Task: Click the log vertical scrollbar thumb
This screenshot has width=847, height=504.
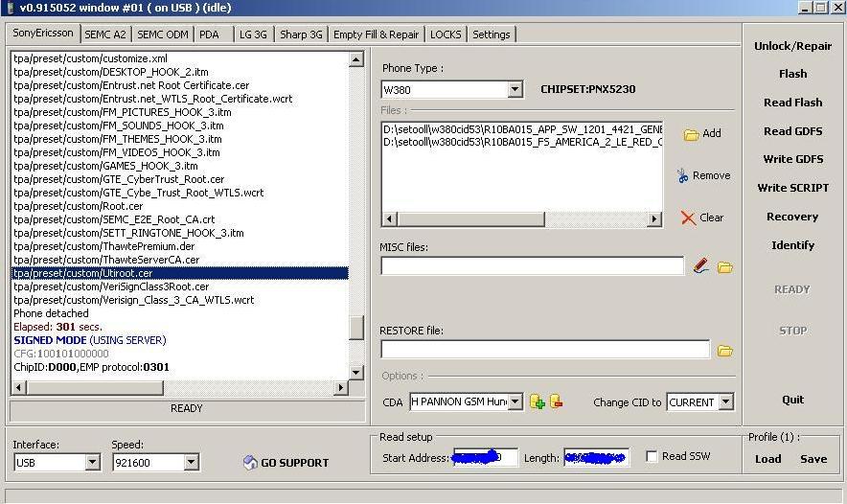Action: (356, 328)
